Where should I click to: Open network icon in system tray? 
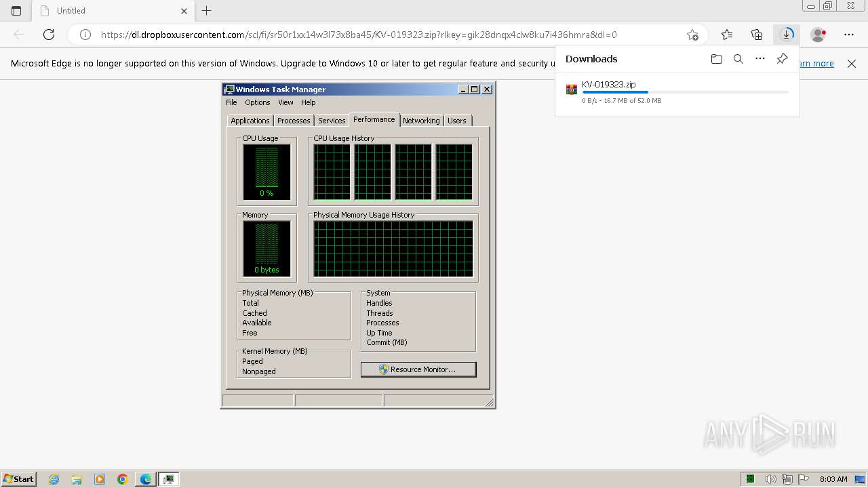tap(787, 479)
